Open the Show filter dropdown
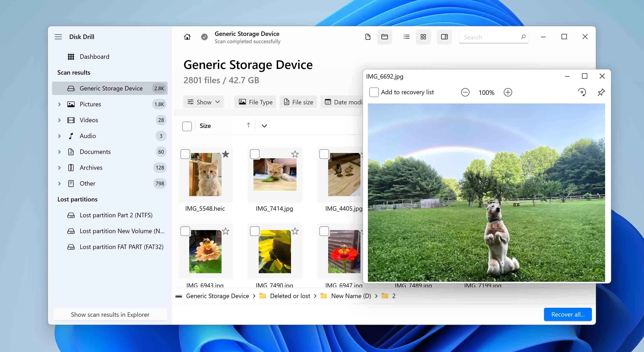644x352 pixels. 203,102
